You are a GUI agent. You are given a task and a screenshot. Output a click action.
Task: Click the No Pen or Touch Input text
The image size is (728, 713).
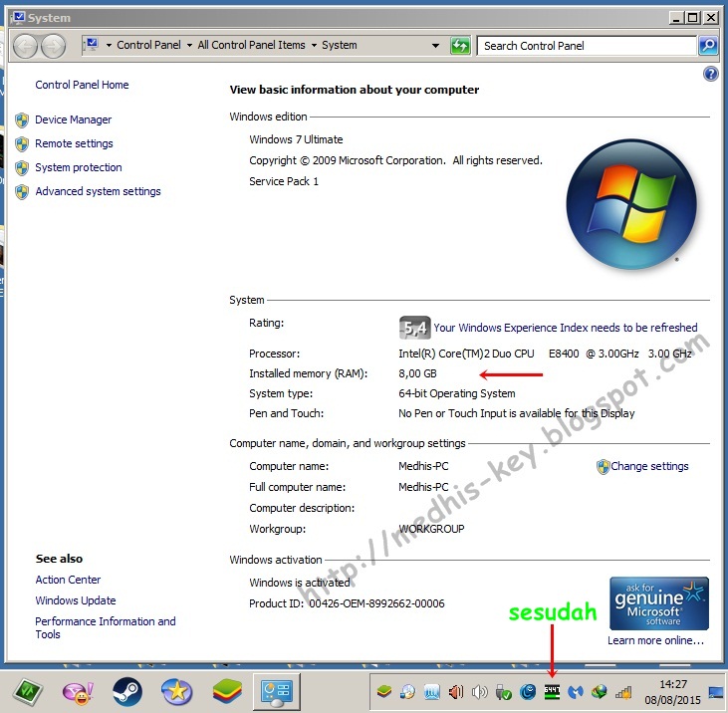pos(516,413)
